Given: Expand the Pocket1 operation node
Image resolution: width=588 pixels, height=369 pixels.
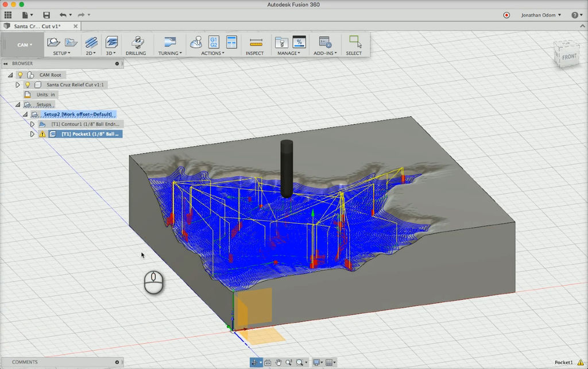Looking at the screenshot, I should click(x=32, y=134).
